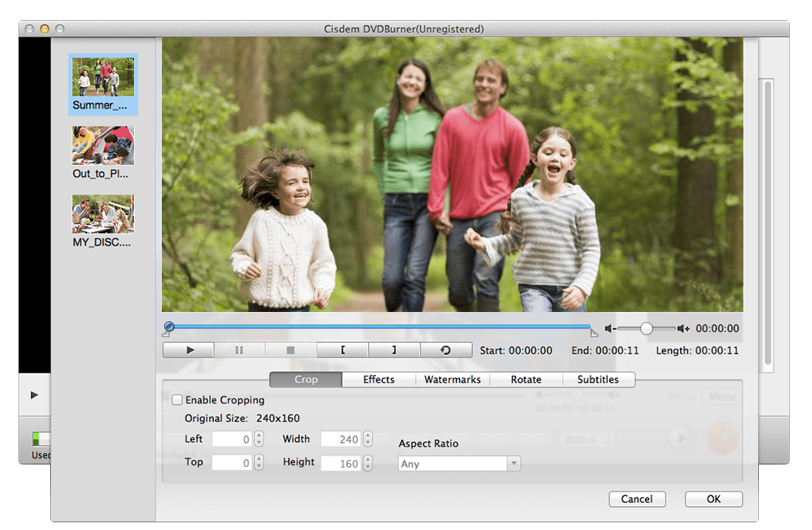Image resolution: width=812 pixels, height=530 pixels.
Task: Reset trim with the circular arrow button
Action: click(445, 351)
